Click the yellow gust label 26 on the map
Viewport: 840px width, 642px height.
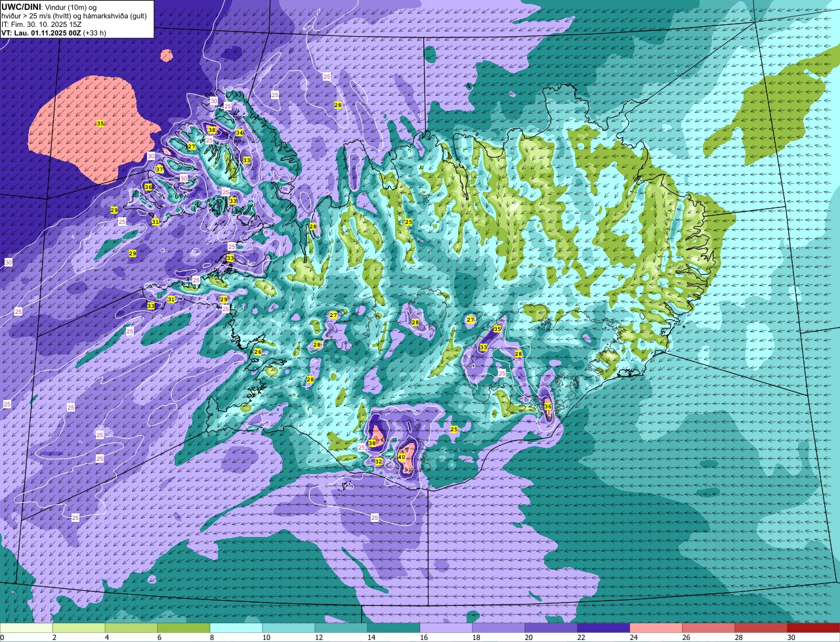click(258, 352)
